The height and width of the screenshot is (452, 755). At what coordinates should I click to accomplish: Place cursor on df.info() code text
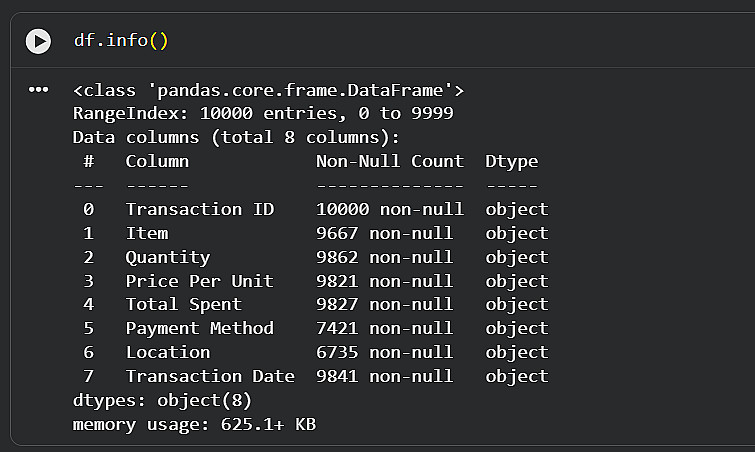tap(121, 41)
